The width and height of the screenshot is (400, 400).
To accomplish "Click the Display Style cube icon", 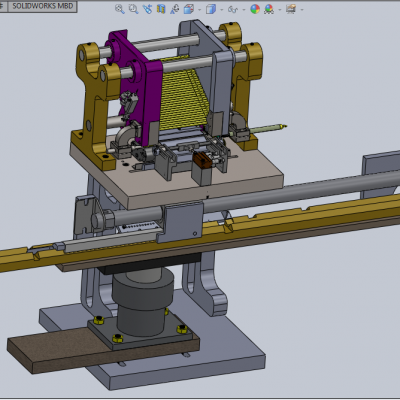I will coord(211,9).
